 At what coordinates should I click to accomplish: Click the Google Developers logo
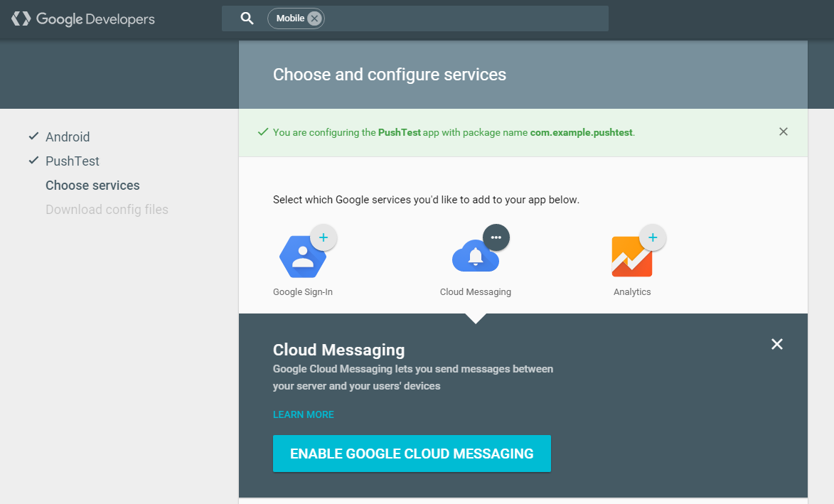click(x=83, y=19)
